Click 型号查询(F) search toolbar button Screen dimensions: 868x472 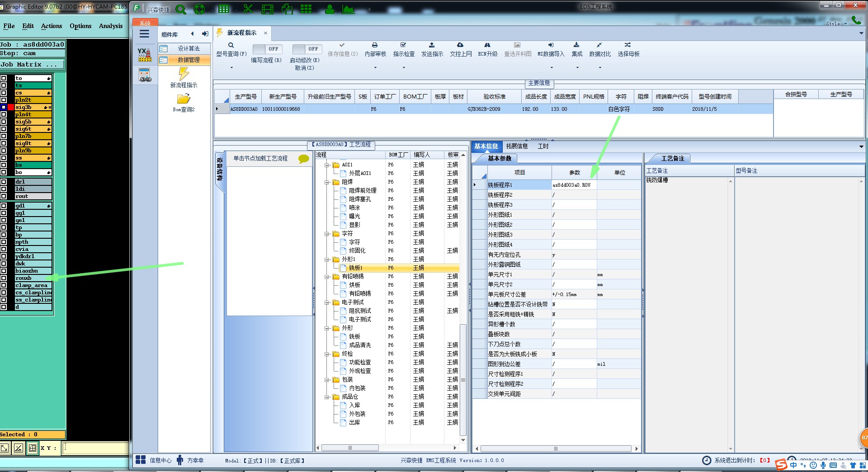pos(231,50)
